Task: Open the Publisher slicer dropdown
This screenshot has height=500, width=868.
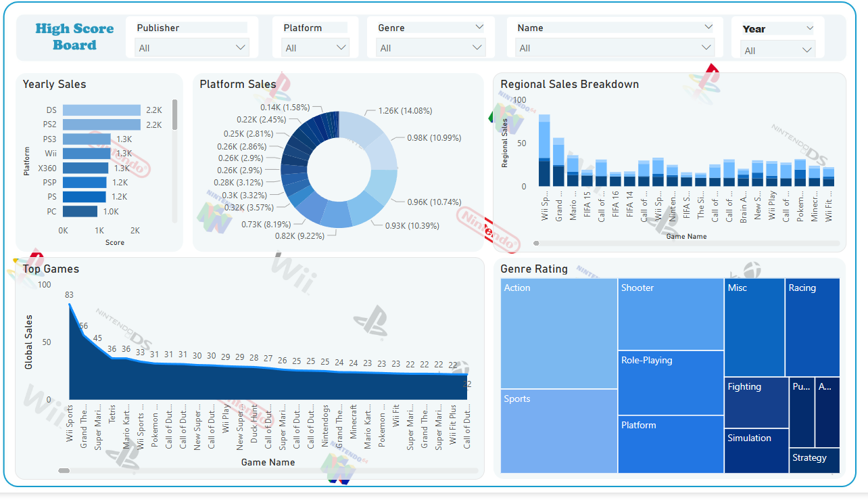Action: [x=192, y=47]
